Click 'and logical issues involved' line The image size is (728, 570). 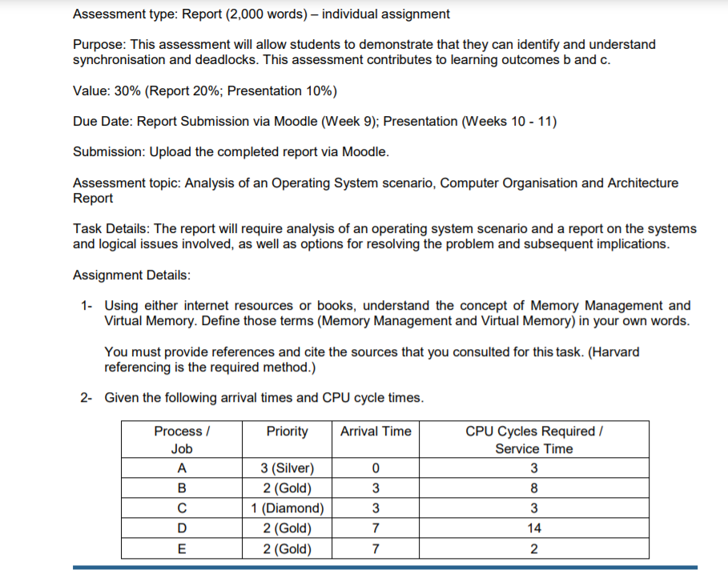(371, 244)
